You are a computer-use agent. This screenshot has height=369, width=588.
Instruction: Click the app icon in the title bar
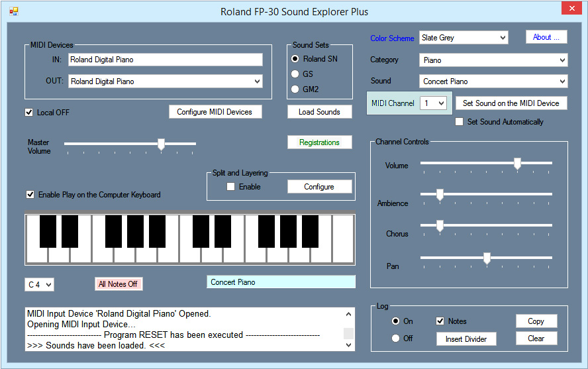(x=14, y=12)
